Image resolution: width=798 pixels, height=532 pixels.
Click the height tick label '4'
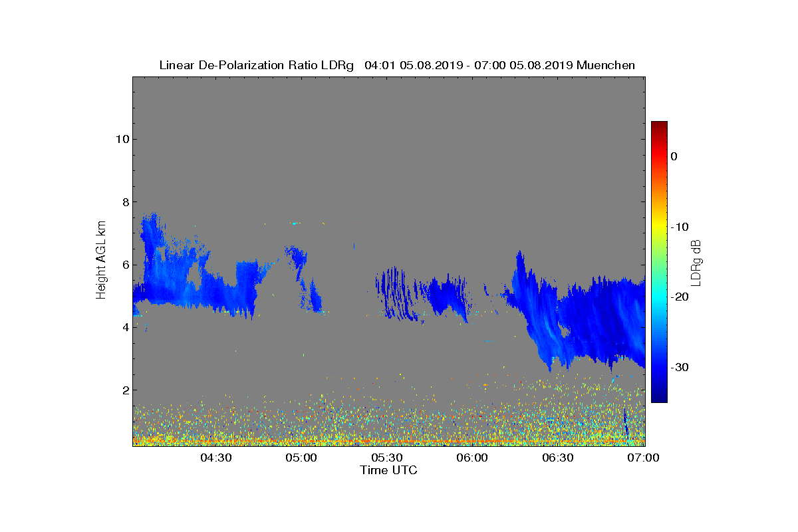coord(125,327)
